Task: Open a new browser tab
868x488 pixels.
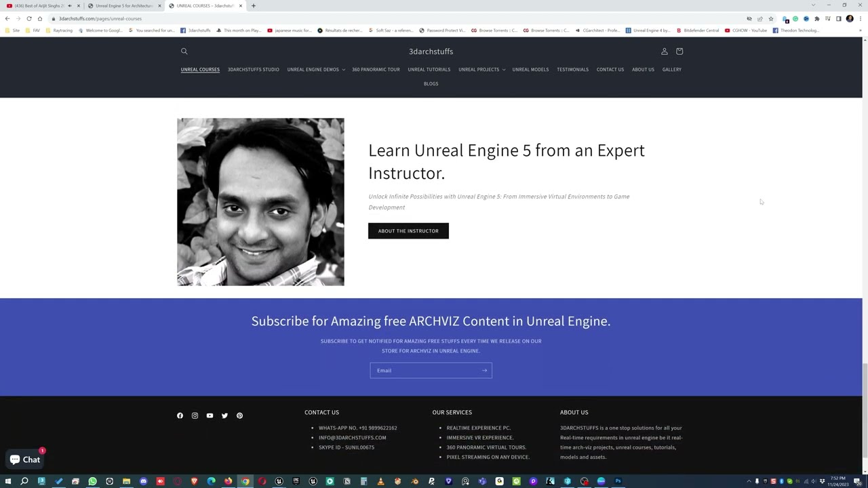Action: click(254, 6)
